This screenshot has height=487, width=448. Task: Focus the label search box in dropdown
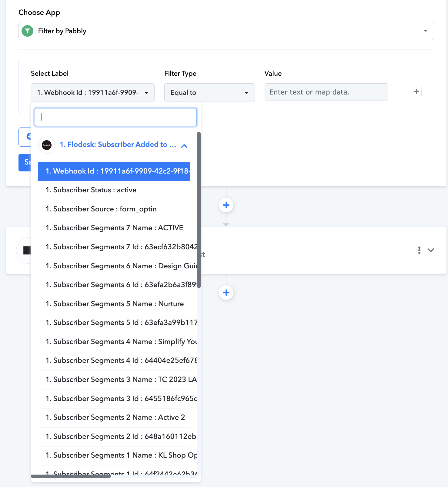click(116, 117)
